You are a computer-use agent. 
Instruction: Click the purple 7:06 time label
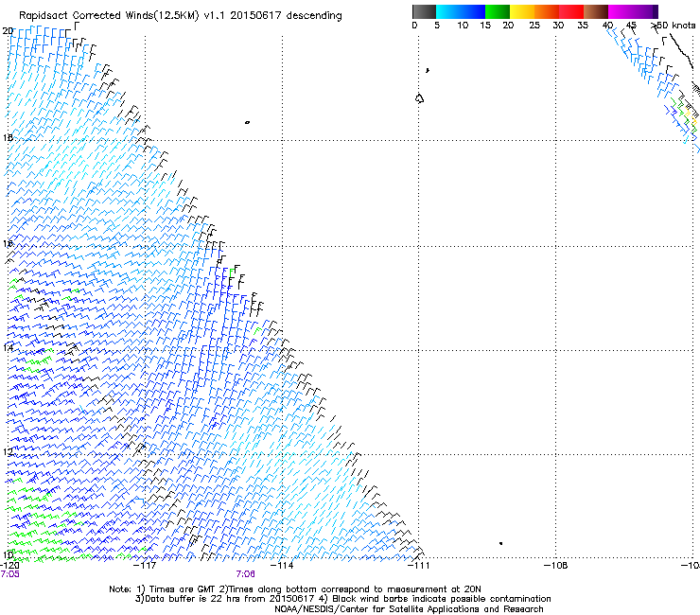(x=246, y=574)
